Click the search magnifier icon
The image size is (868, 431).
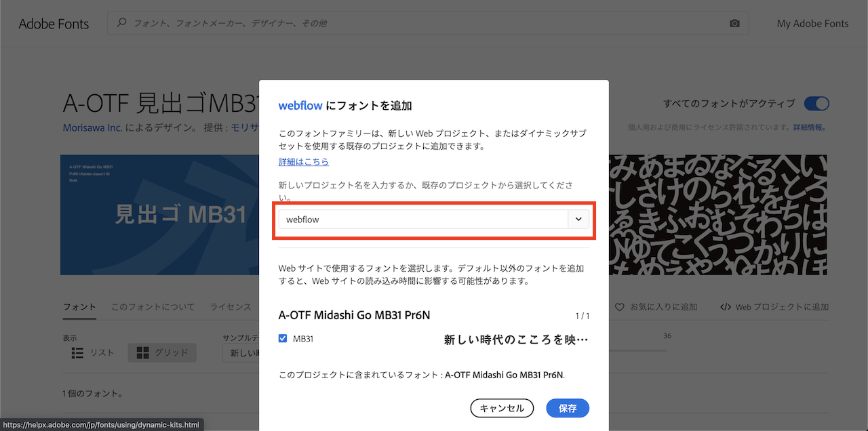pos(122,22)
